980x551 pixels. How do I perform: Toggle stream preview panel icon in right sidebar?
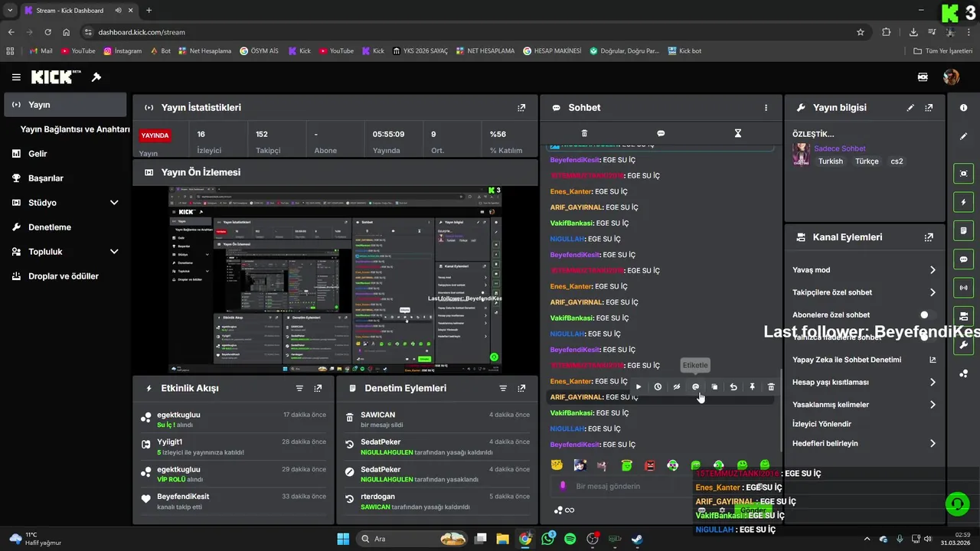click(x=963, y=174)
